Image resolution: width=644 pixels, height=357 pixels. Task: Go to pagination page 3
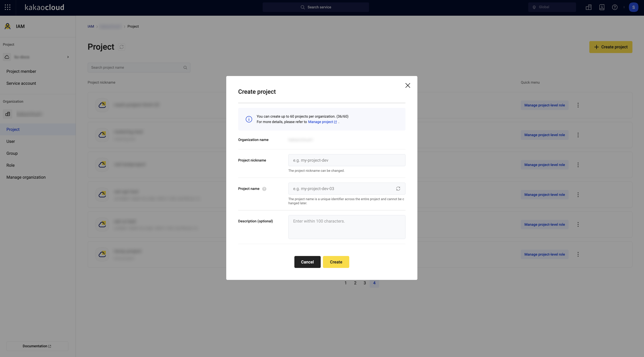(x=365, y=283)
